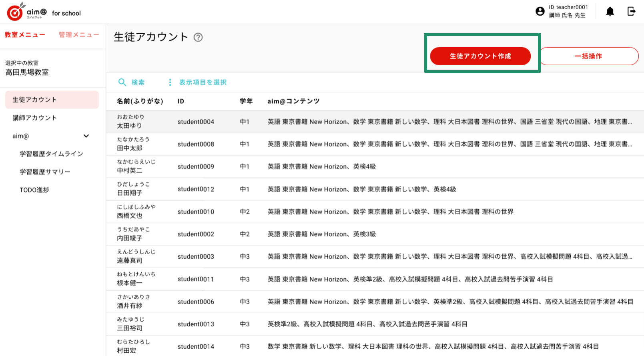Switch to 教室メニュー tab
The image size is (644, 356).
tap(25, 35)
